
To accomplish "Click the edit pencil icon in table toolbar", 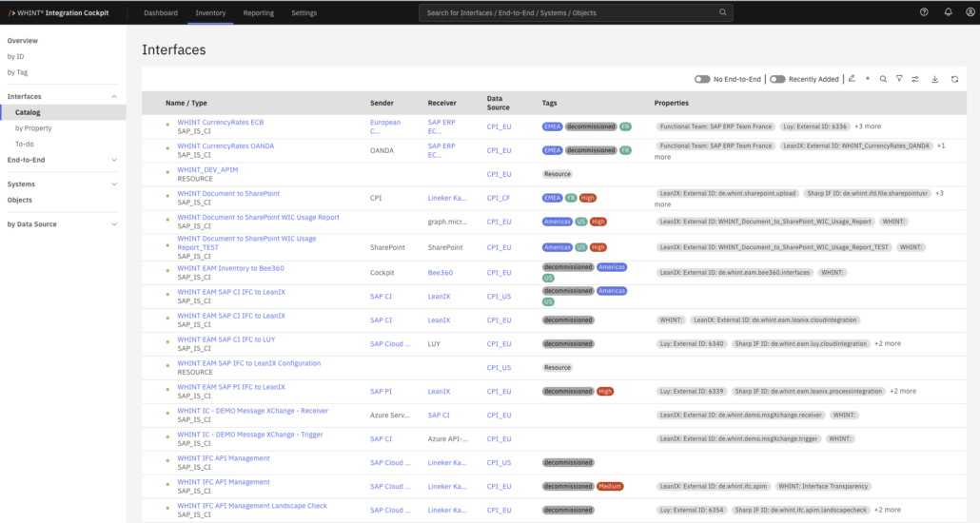I will tap(852, 79).
